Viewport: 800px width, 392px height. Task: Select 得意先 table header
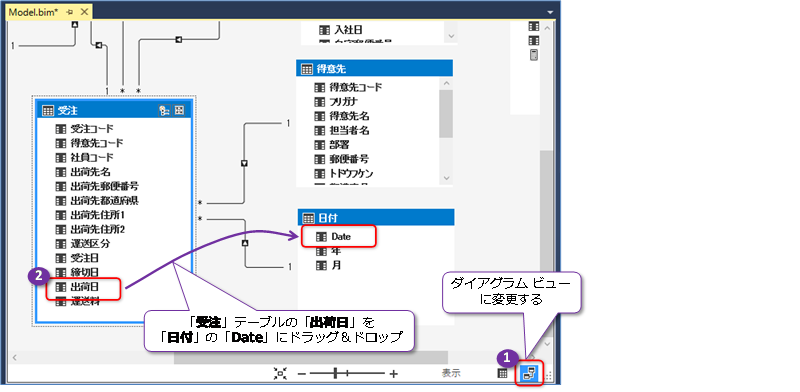[x=374, y=68]
